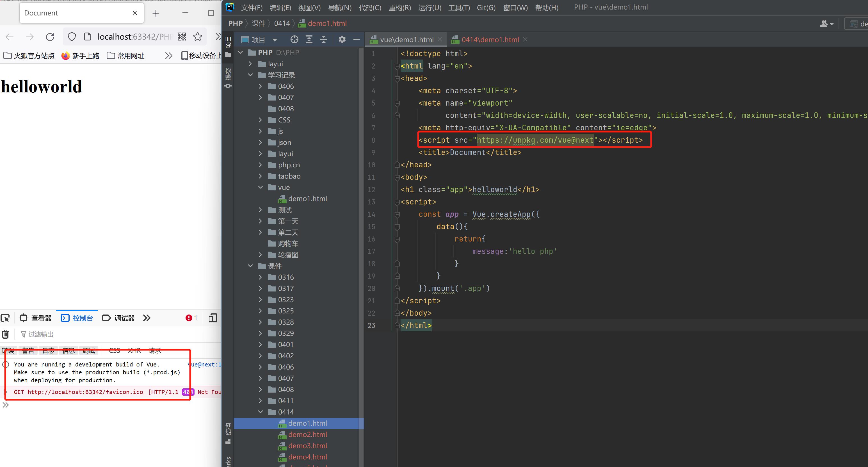Click the WebStorm logo icon
Viewport: 868px width, 467px height.
(x=230, y=7)
